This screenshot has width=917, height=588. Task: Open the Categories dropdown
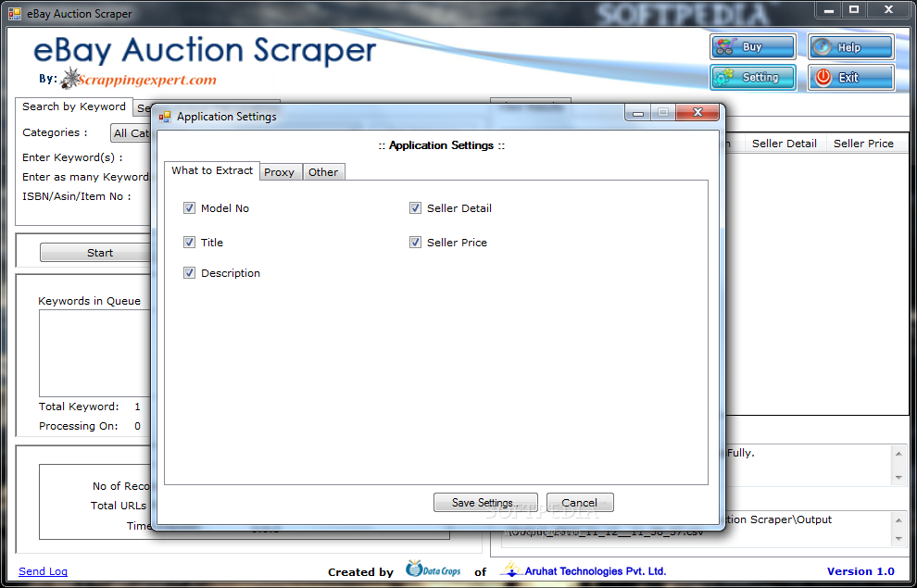click(132, 133)
